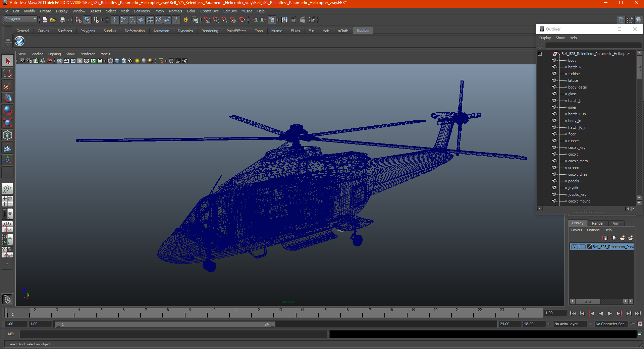Open the Script Editor icon
This screenshot has height=349, width=644.
pyautogui.click(x=640, y=334)
